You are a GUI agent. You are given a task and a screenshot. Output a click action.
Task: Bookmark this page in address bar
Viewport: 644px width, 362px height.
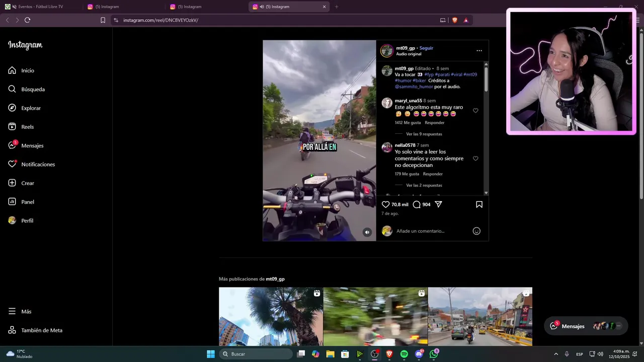tap(103, 20)
